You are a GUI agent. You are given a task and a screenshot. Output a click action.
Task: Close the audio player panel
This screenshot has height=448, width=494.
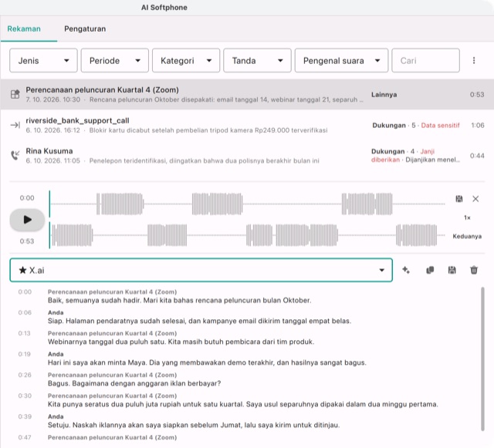tap(475, 199)
